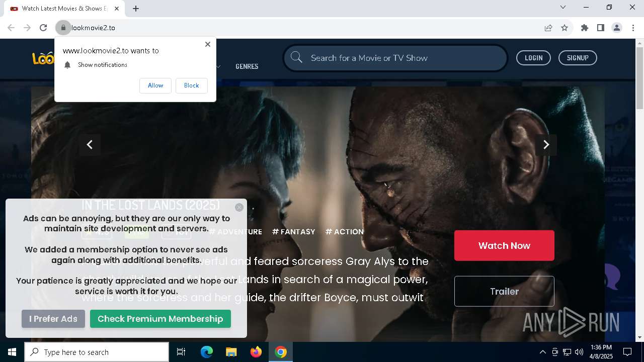Filter by # ADVENTURE tag
Viewport: 644px width, 362px height.
point(235,232)
